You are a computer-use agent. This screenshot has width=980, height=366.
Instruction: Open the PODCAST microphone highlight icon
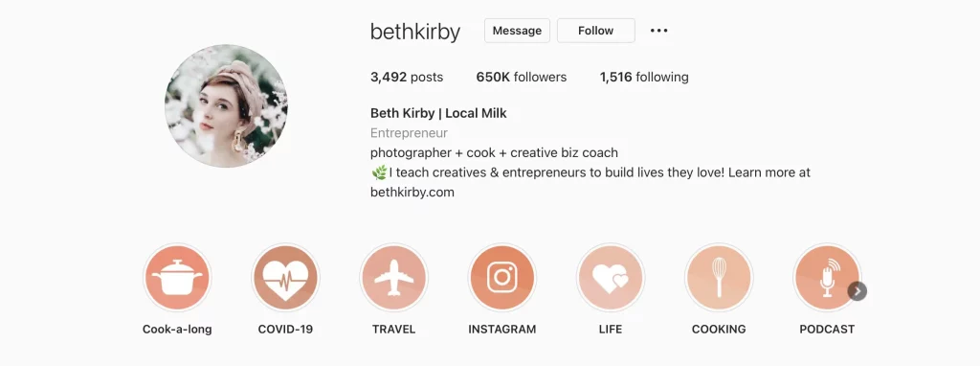coord(827,278)
